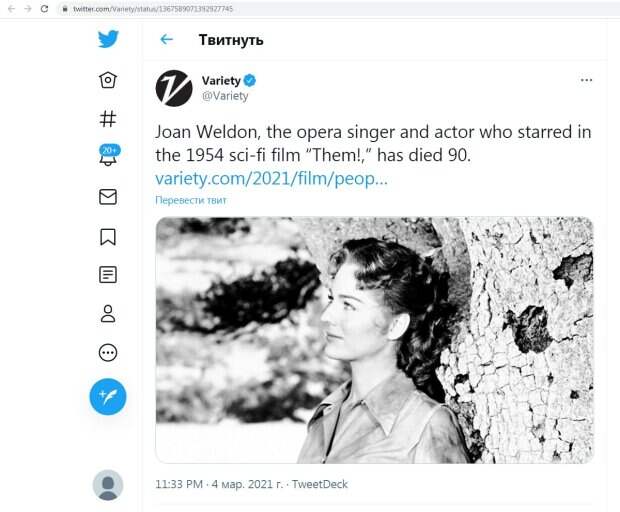Click the "Перевести твит" translate link
Screen dimensions: 620x512
(191, 200)
